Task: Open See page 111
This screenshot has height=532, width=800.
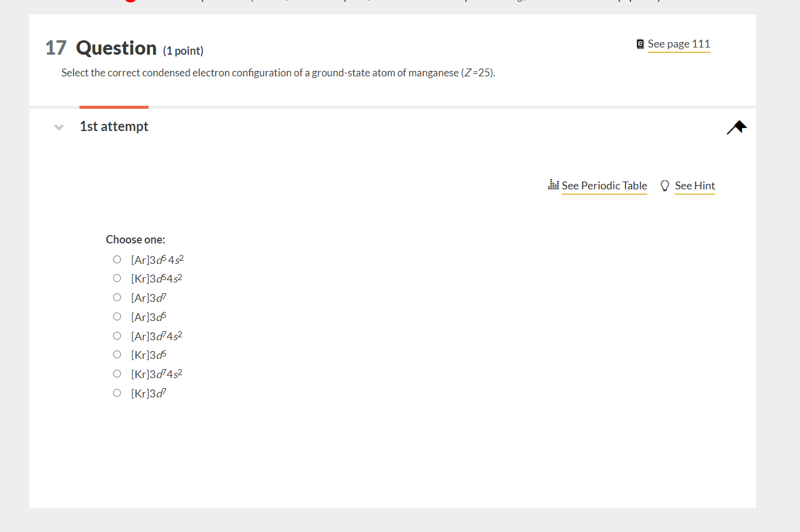Action: coord(678,43)
